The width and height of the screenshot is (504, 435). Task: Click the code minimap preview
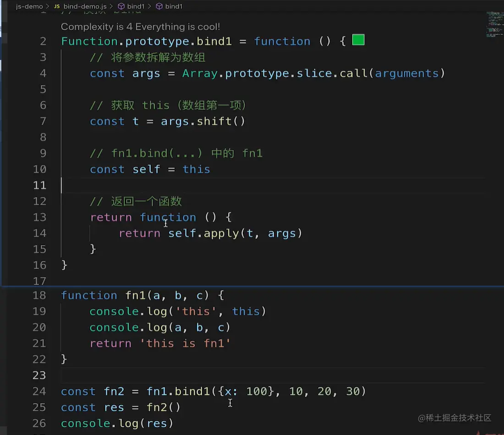click(x=495, y=25)
